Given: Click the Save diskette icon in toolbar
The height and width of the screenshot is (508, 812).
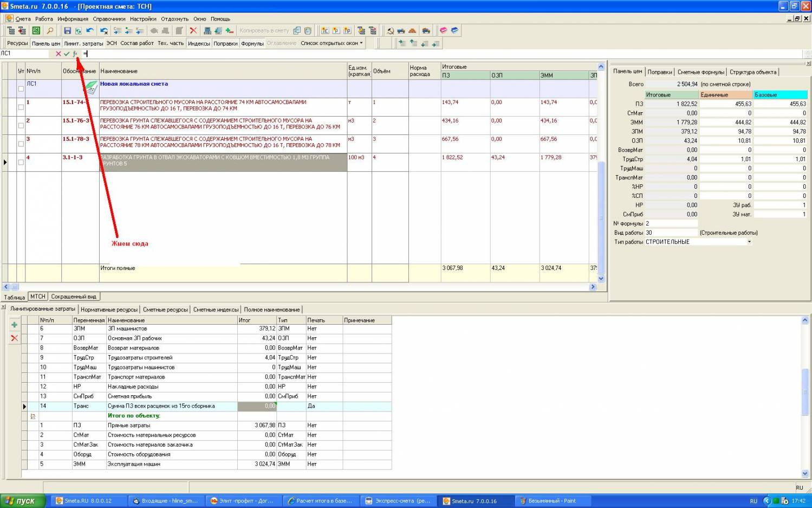Looking at the screenshot, I should point(68,31).
